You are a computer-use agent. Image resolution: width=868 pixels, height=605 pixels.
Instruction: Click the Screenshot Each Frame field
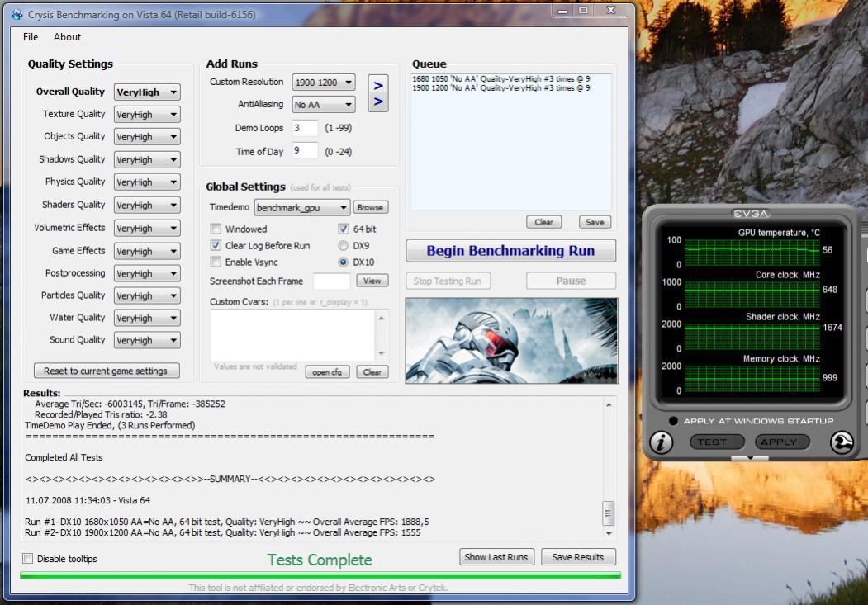(331, 281)
